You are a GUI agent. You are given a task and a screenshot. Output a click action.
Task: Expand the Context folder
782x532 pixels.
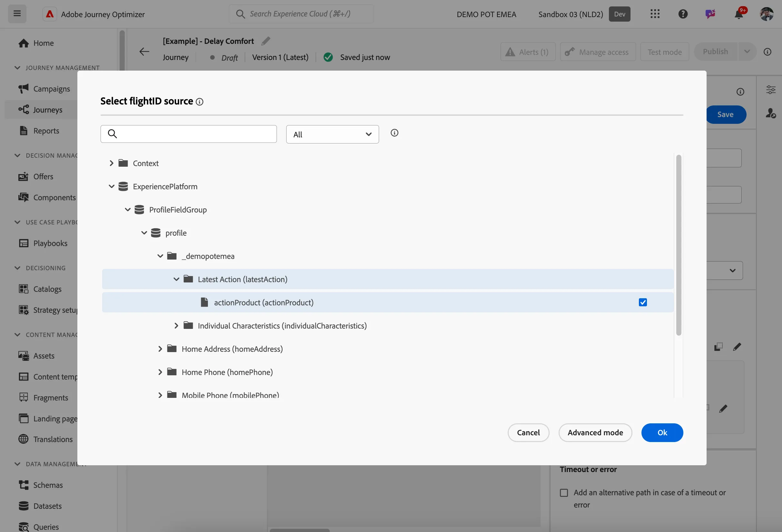[x=112, y=163]
